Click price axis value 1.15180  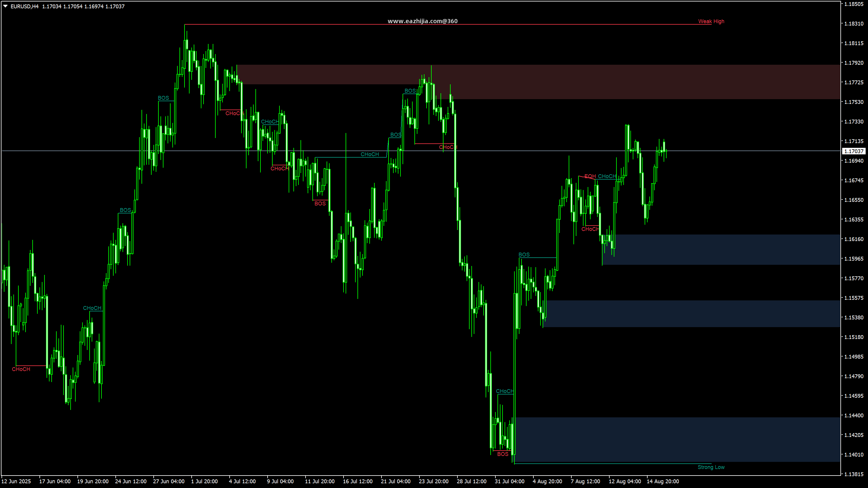tap(854, 337)
